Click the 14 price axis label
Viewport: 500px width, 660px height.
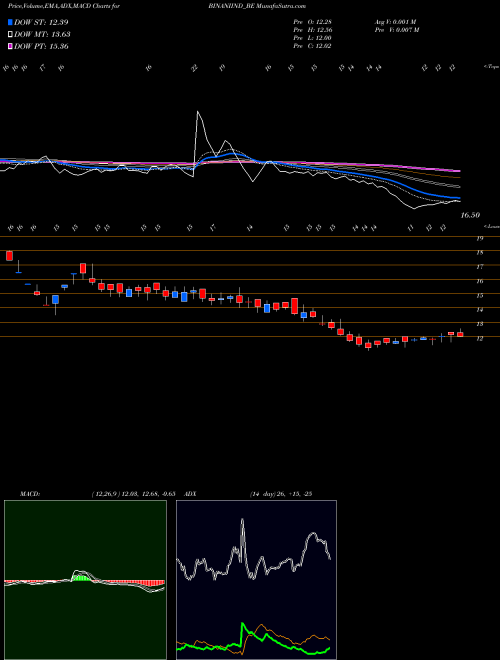479,310
